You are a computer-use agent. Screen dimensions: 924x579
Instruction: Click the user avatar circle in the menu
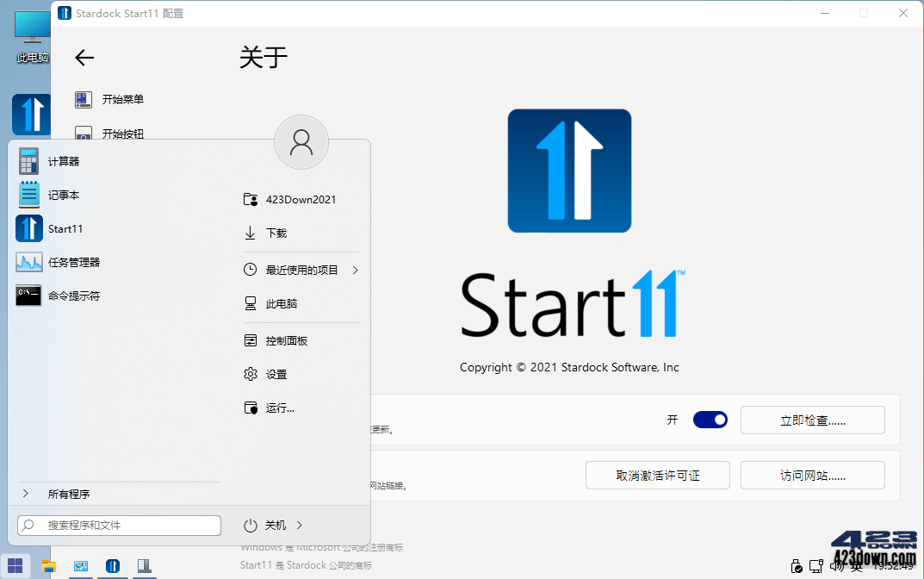(x=301, y=142)
